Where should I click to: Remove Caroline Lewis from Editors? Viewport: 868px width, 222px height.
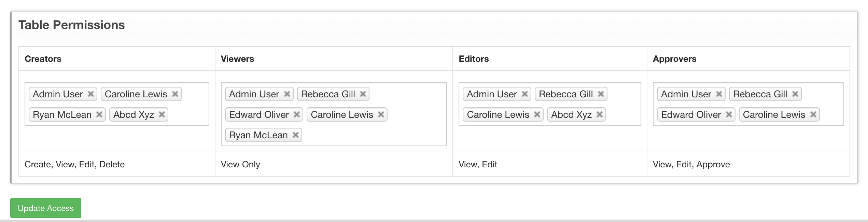[x=537, y=114]
